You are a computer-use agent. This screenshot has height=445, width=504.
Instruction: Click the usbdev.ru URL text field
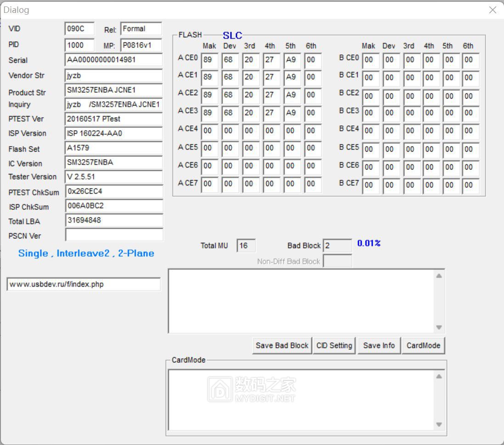[x=84, y=284]
